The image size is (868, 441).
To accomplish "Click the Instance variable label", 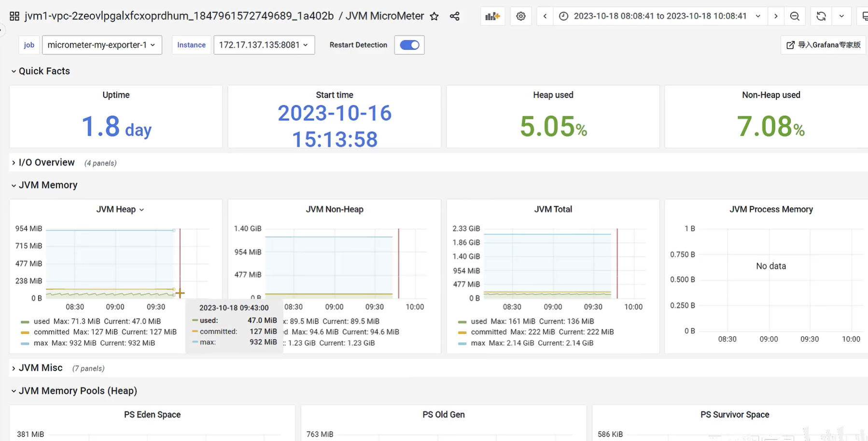I will (x=191, y=45).
